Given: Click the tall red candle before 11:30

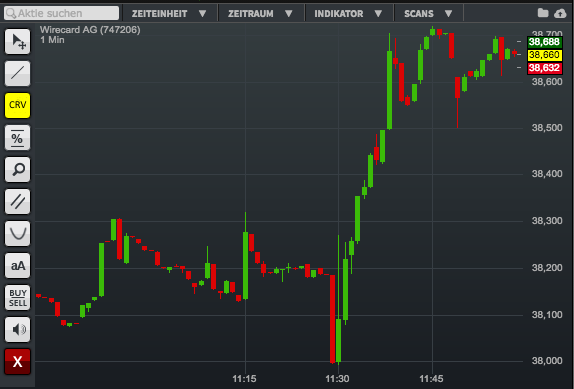Looking at the screenshot, I should 332,319.
